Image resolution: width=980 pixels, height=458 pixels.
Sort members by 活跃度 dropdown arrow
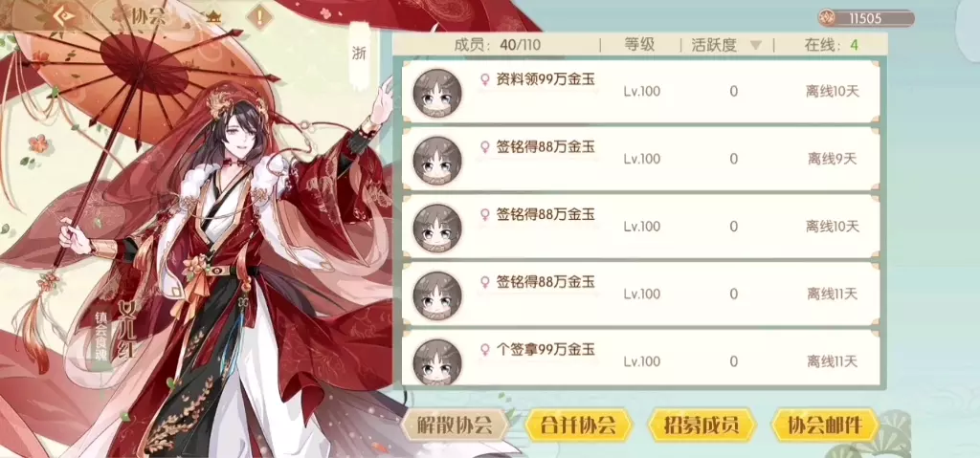(756, 45)
